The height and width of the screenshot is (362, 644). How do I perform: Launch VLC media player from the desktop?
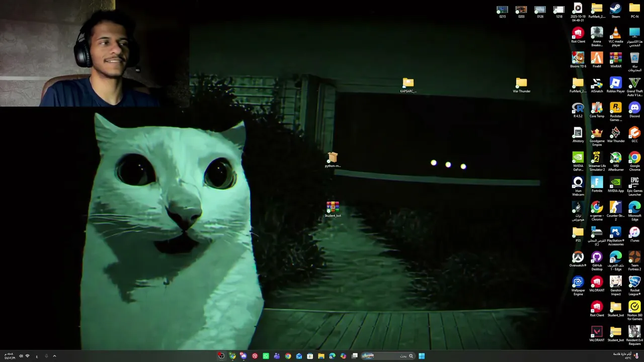[x=615, y=38]
